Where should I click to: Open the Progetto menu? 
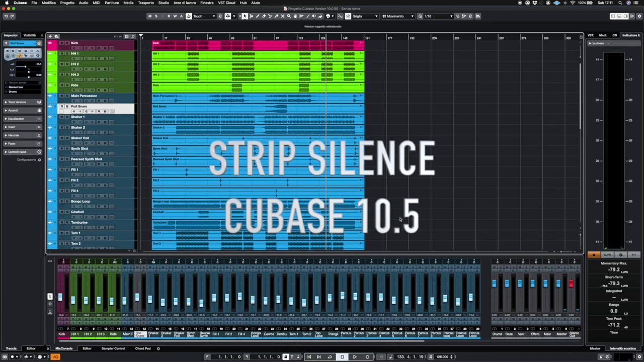(67, 3)
